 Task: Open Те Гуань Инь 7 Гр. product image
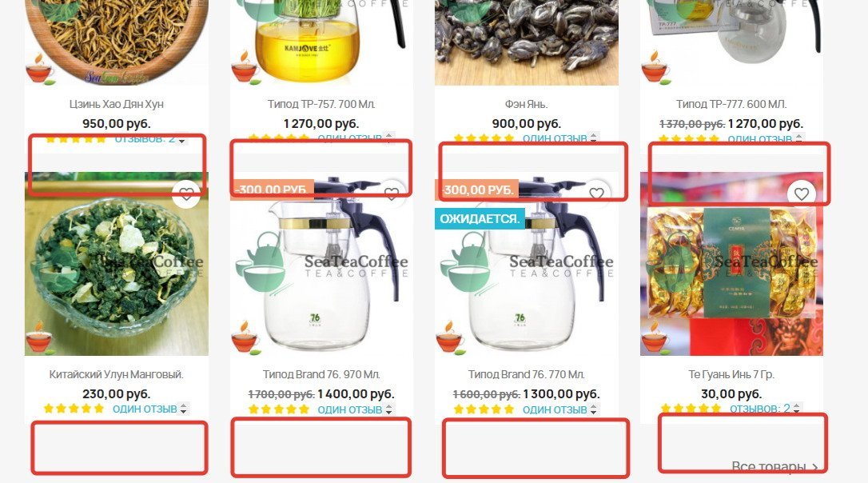click(x=731, y=264)
